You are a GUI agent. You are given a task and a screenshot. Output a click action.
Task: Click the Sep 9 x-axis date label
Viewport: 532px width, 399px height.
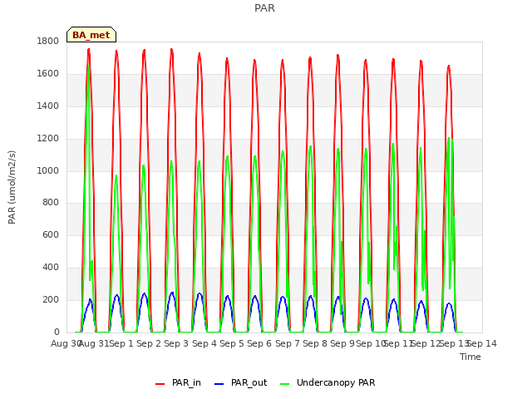click(x=342, y=343)
